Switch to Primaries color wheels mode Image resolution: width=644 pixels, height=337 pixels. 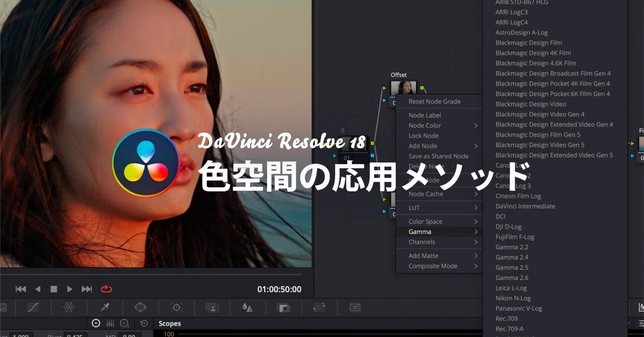[96, 323]
